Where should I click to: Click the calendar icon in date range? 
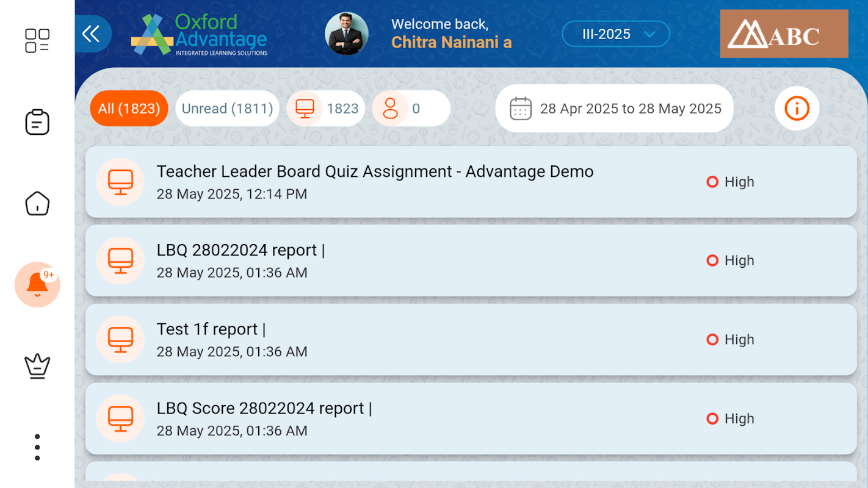(x=520, y=109)
